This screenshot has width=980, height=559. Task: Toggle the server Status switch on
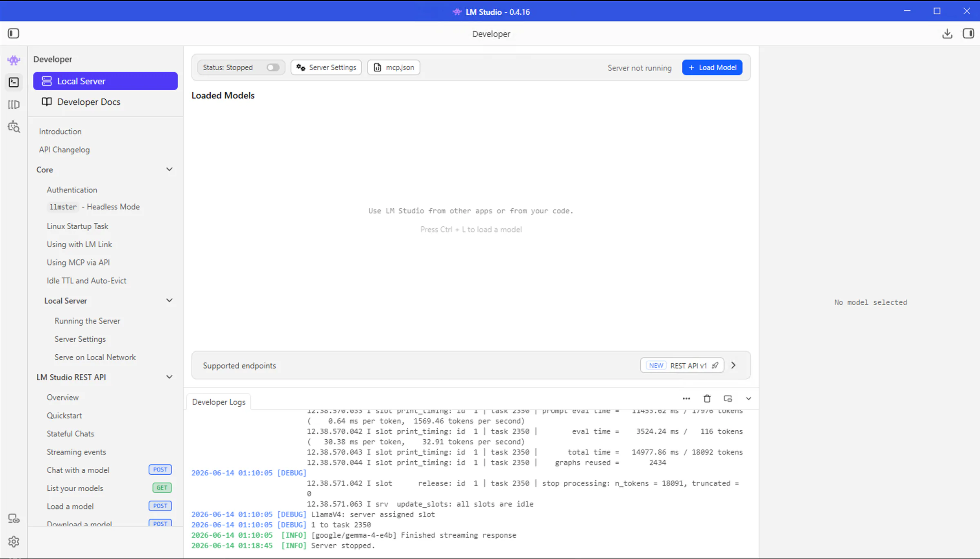[273, 67]
